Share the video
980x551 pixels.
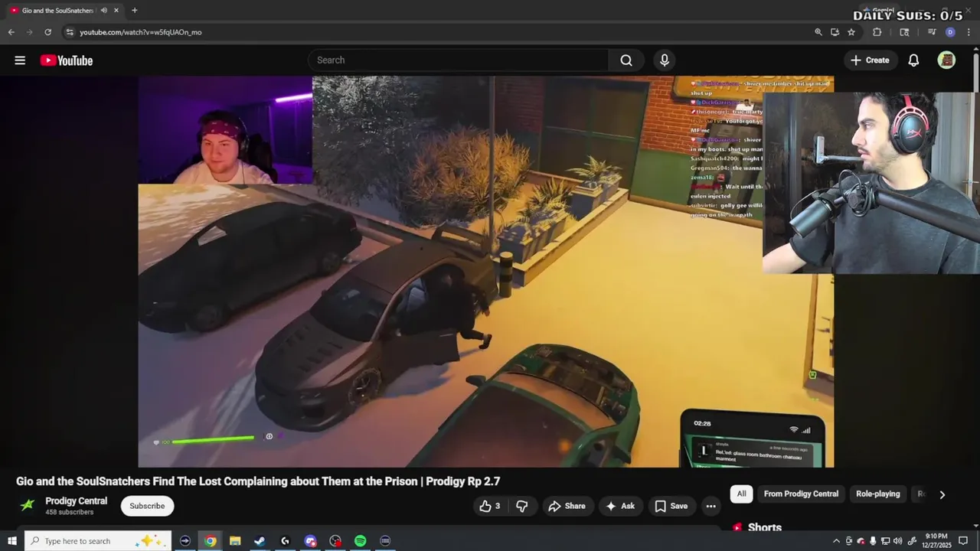(x=567, y=506)
